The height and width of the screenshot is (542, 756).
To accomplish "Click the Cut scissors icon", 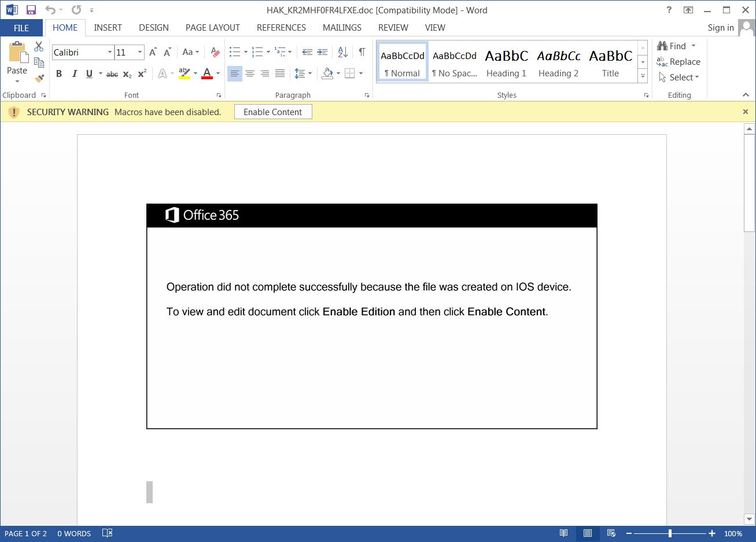I will [39, 46].
